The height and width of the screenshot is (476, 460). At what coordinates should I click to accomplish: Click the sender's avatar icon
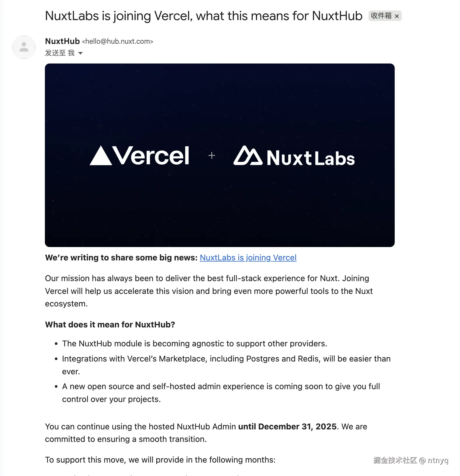24,47
